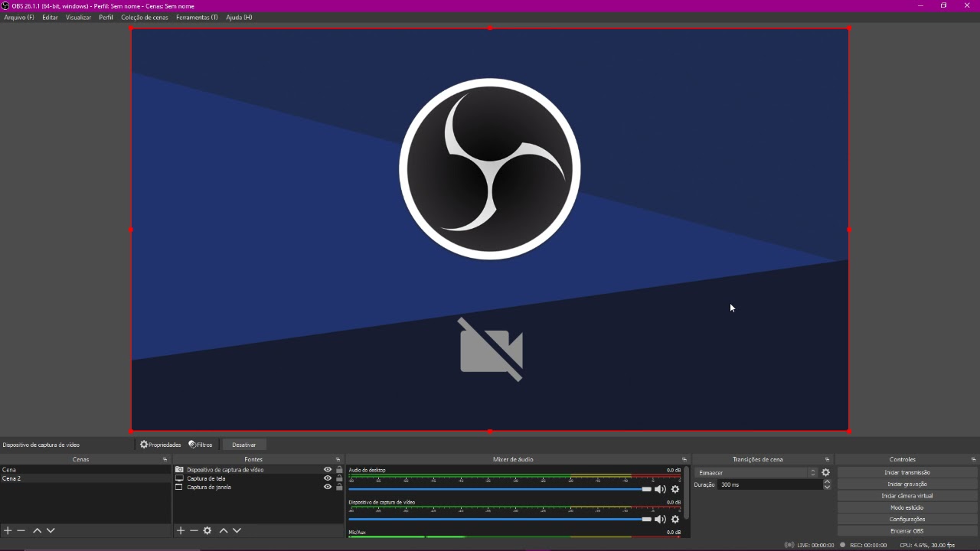Move source up in Fontes panel
The height and width of the screenshot is (551, 980).
pos(224,530)
